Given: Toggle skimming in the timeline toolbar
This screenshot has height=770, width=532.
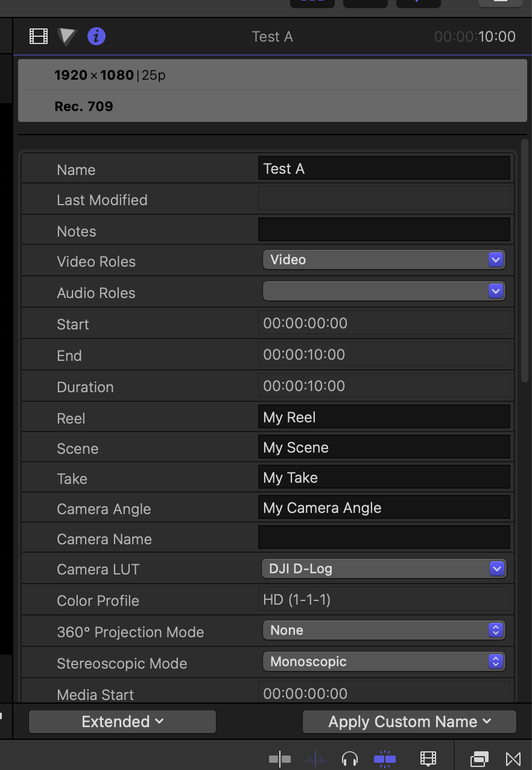Looking at the screenshot, I should [280, 759].
